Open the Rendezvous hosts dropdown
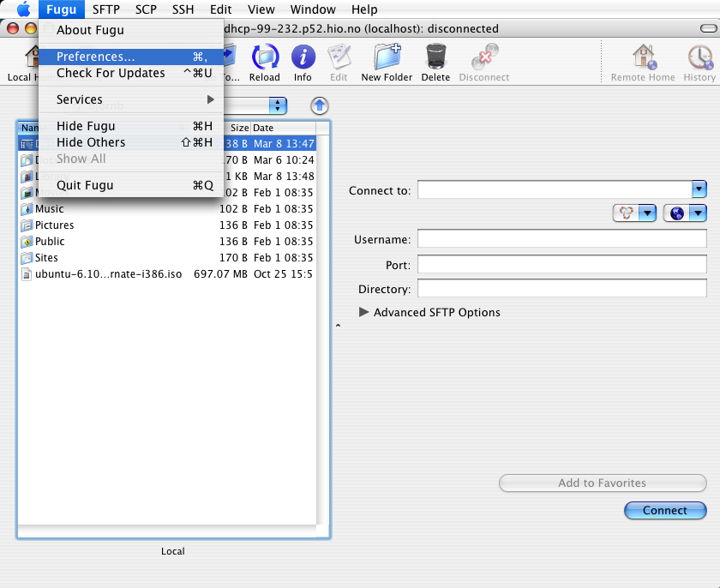Image resolution: width=720 pixels, height=588 pixels. point(634,213)
